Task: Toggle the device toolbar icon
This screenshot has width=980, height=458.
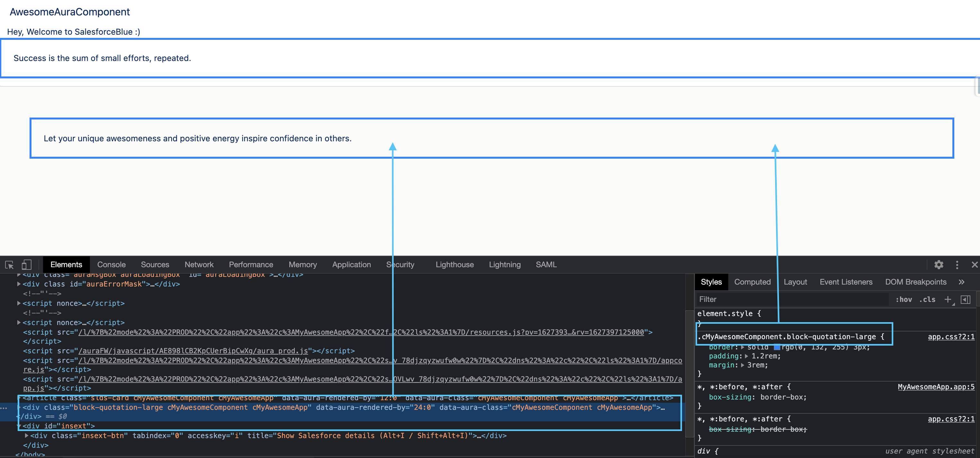Action: (x=26, y=265)
